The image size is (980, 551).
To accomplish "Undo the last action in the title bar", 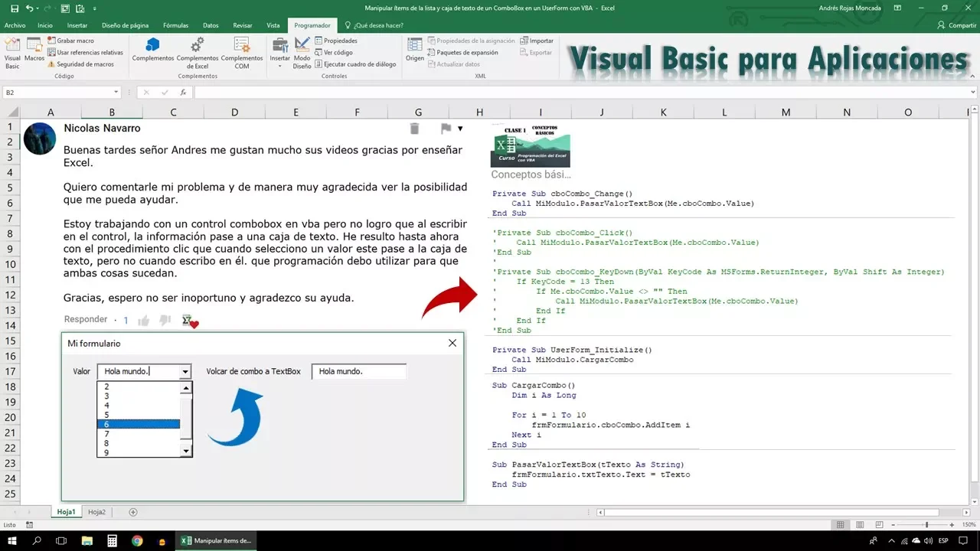I will 29,8.
